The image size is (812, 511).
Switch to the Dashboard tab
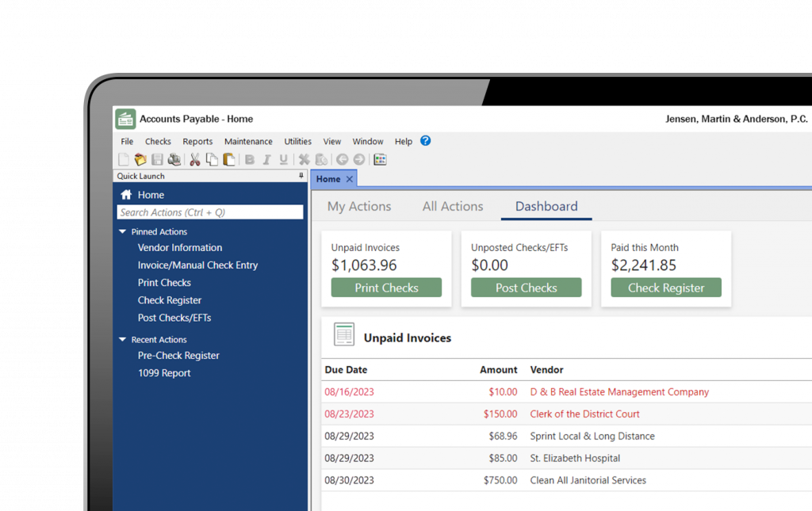pos(546,206)
